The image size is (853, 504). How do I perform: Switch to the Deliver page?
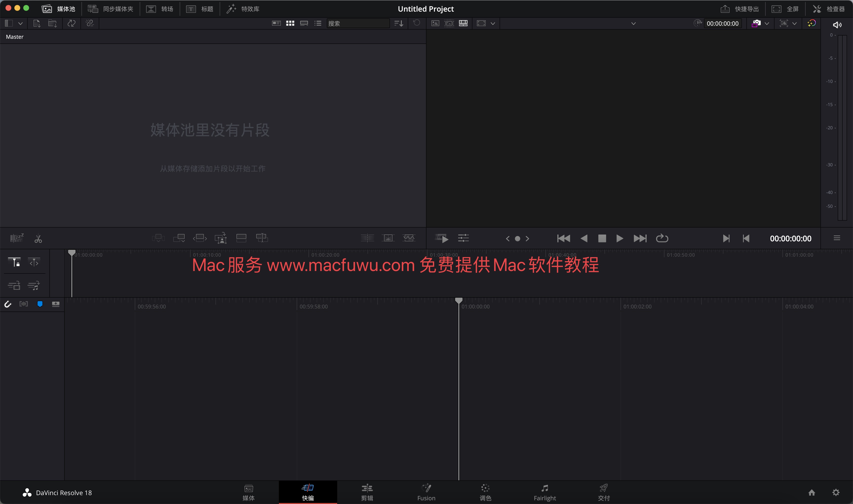604,492
